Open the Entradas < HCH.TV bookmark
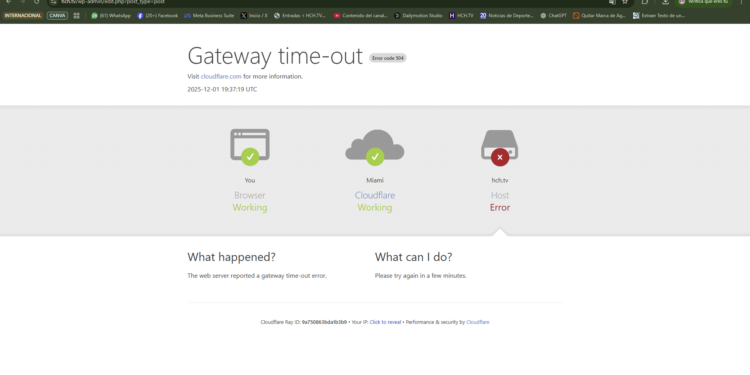750x375 pixels. click(300, 16)
